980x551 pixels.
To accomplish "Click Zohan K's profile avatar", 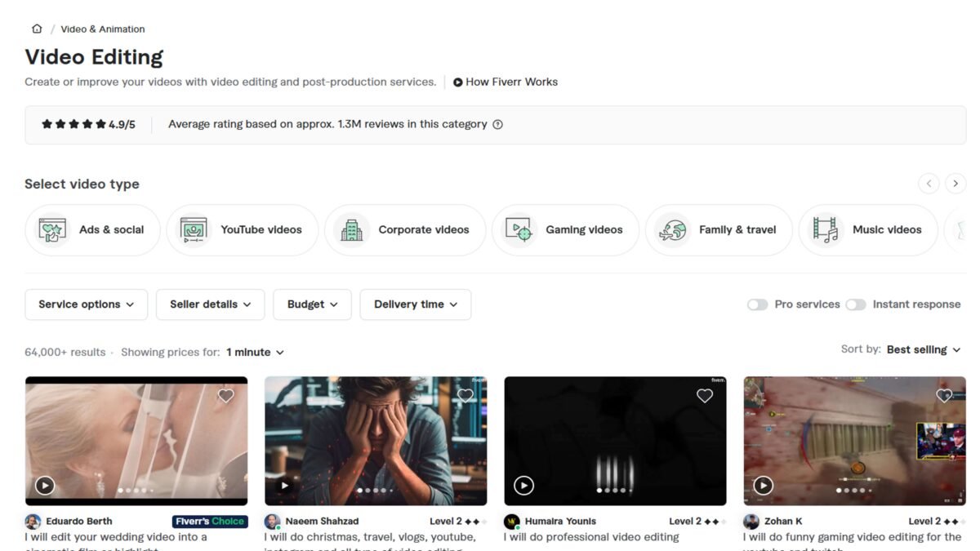I will (751, 522).
